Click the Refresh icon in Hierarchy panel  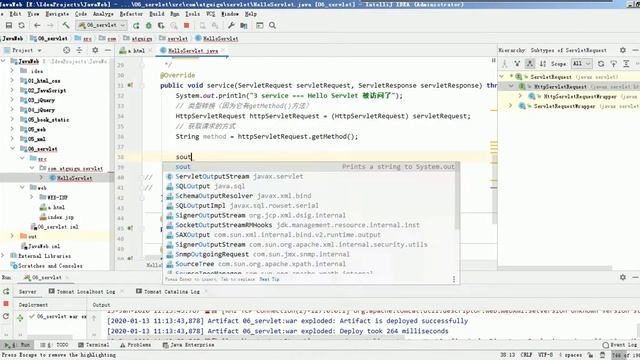click(x=601, y=64)
